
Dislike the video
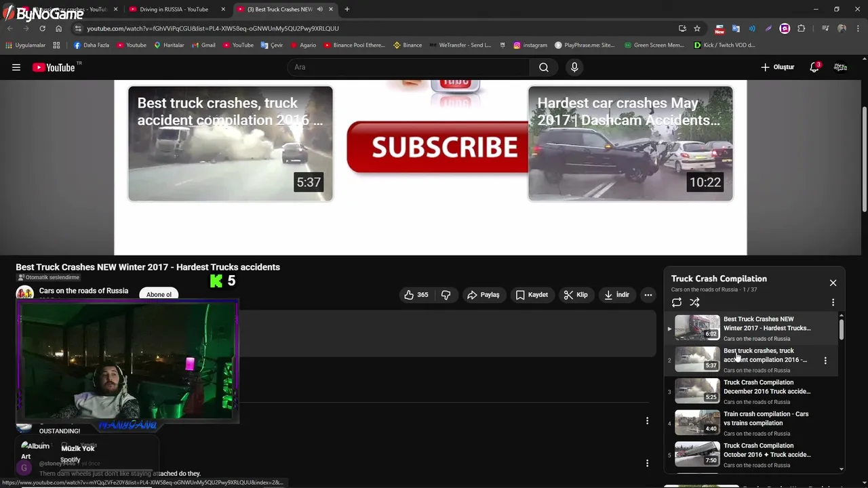coord(446,295)
